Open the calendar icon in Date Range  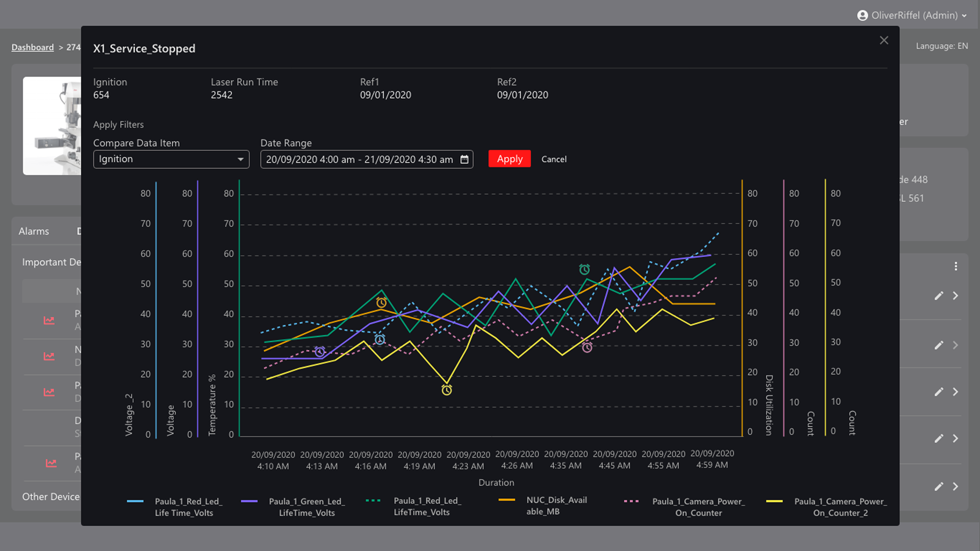464,159
